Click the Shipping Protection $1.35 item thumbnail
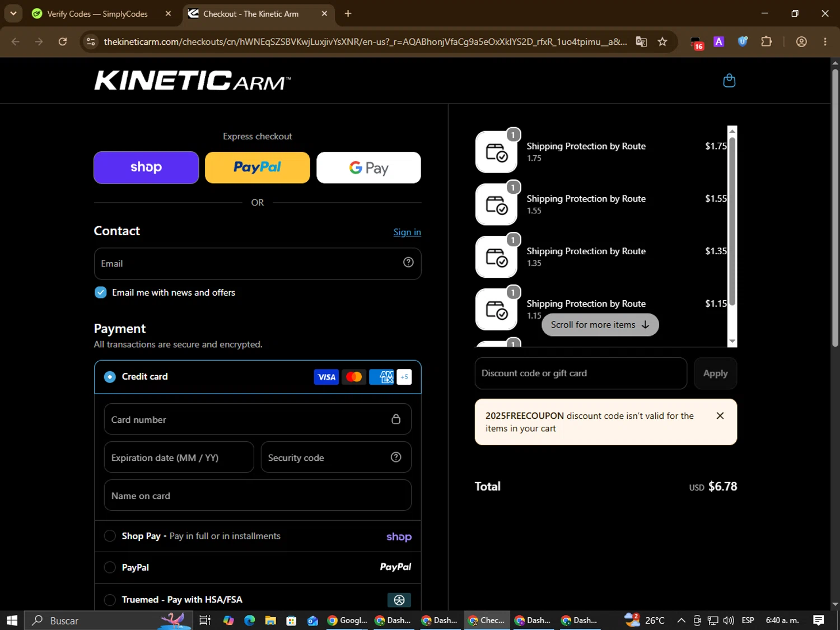 (x=496, y=257)
